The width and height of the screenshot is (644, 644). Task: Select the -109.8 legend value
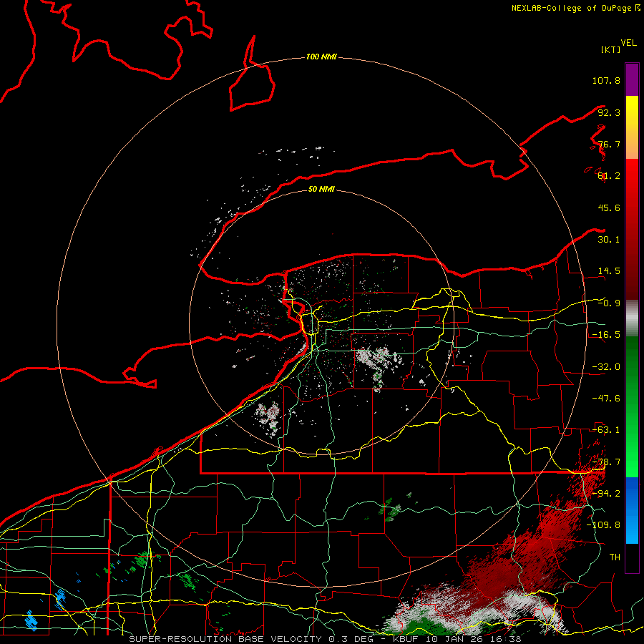603,525
